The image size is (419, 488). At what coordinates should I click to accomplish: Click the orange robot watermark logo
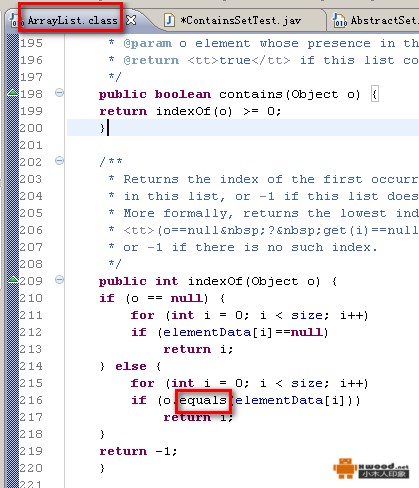345,467
